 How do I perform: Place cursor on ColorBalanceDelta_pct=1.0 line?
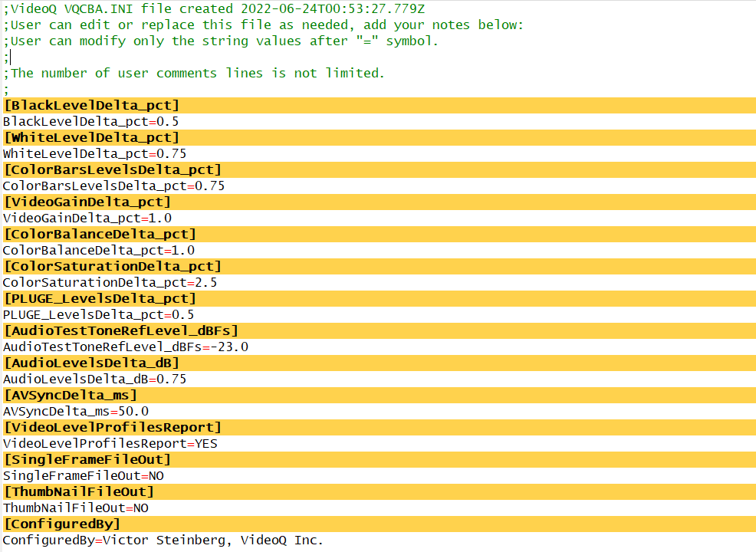coord(99,250)
